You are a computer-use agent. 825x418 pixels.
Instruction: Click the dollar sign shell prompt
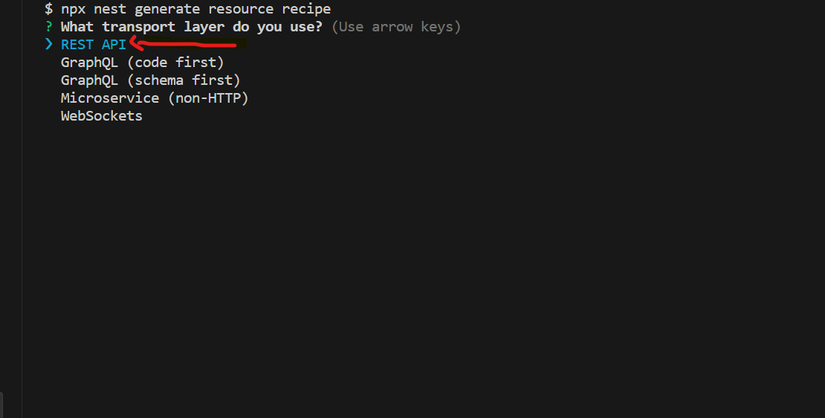pyautogui.click(x=49, y=9)
